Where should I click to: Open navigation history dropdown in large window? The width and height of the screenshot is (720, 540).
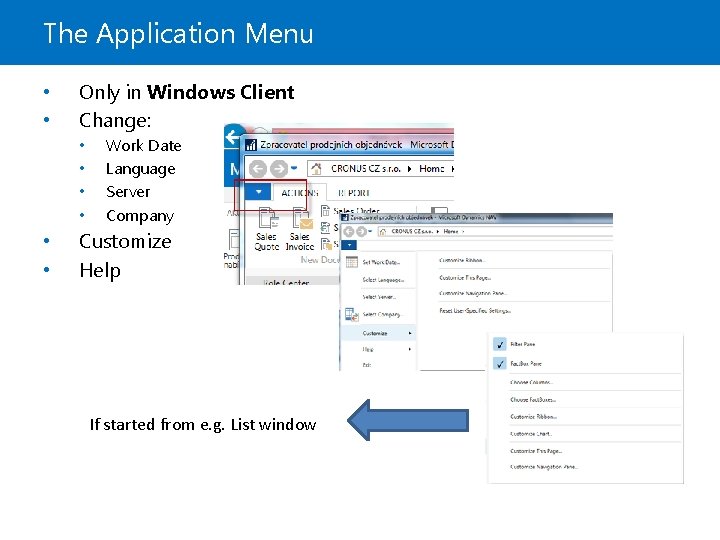coord(294,168)
